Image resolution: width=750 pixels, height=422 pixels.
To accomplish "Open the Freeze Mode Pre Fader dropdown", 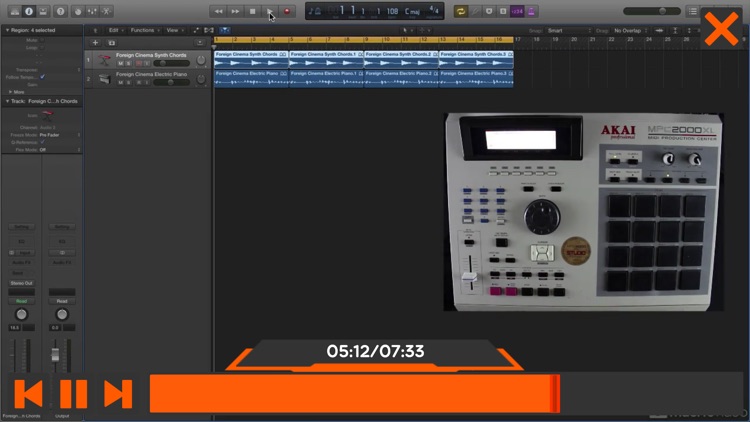I will coord(60,135).
